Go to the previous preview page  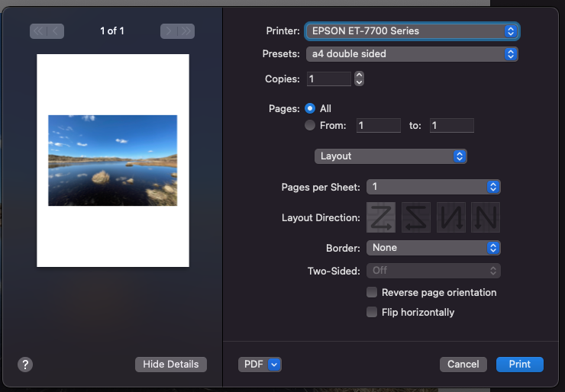56,31
